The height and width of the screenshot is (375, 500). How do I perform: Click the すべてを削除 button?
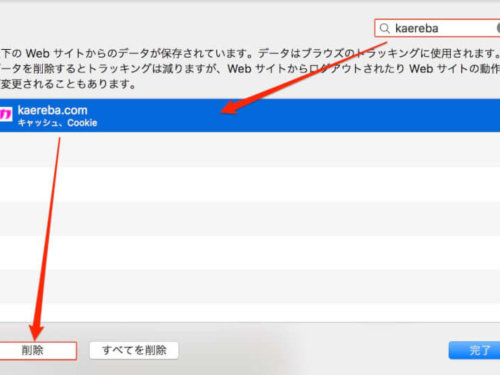point(134,350)
